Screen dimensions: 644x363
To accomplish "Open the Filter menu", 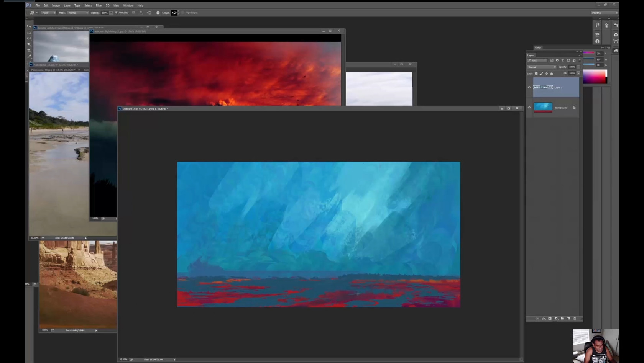I will coord(99,5).
